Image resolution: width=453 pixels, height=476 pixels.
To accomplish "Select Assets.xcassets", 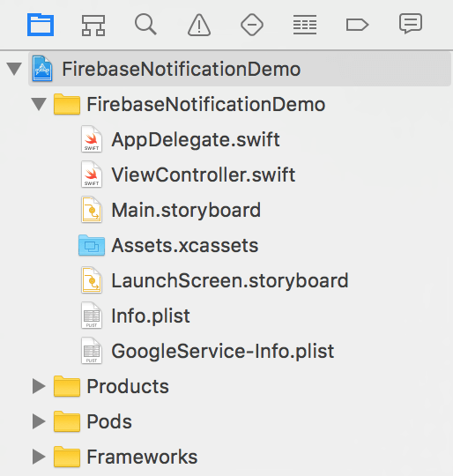I will (185, 245).
